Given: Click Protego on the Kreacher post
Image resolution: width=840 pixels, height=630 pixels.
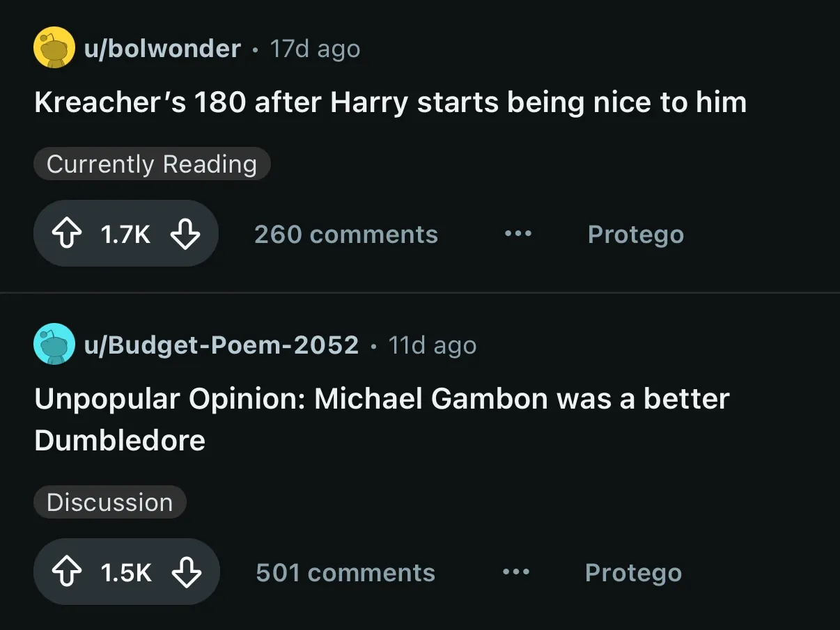Looking at the screenshot, I should click(636, 235).
